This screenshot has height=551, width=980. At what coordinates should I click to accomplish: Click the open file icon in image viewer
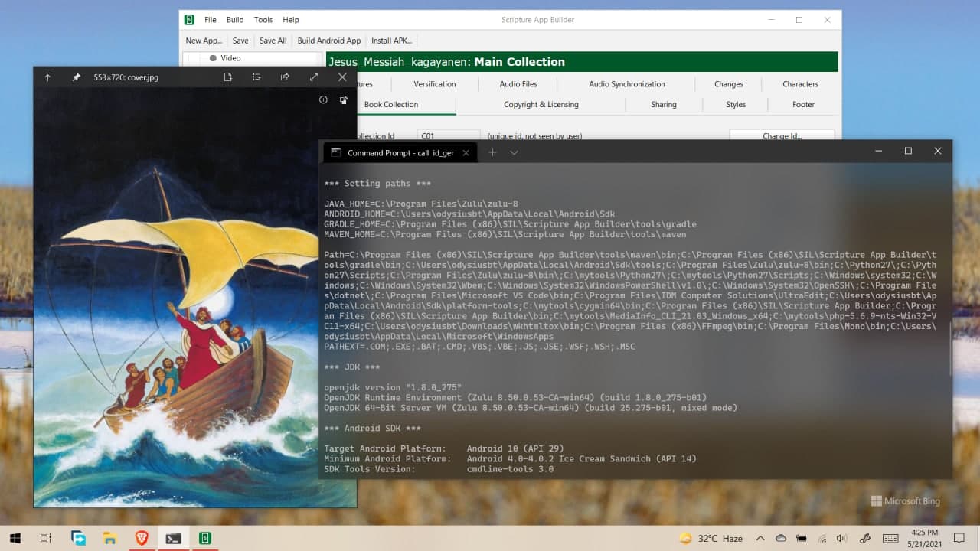(x=227, y=77)
